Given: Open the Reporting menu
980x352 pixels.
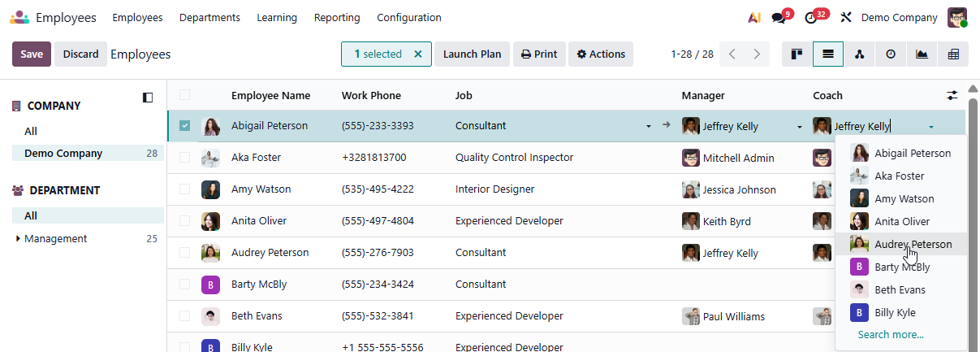Looking at the screenshot, I should [x=337, y=18].
